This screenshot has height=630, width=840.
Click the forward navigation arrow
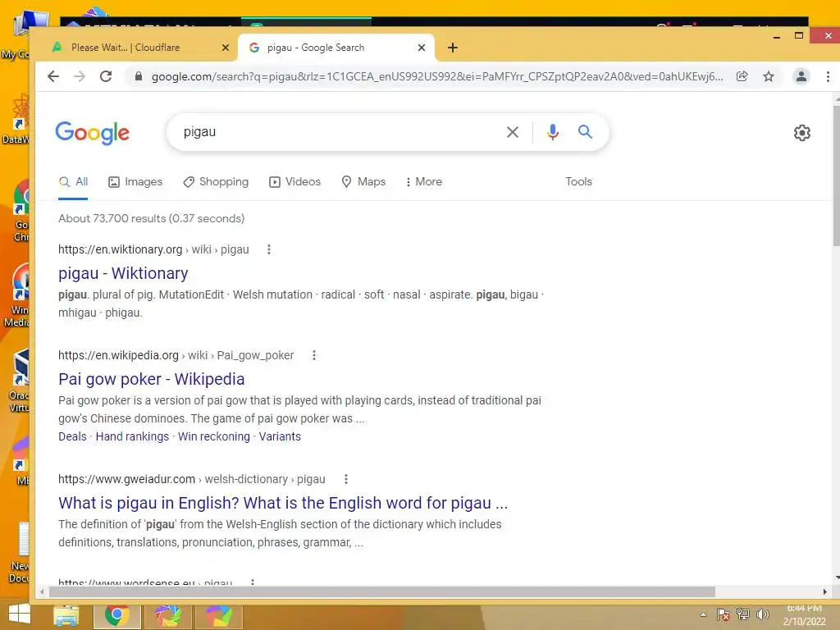(80, 76)
